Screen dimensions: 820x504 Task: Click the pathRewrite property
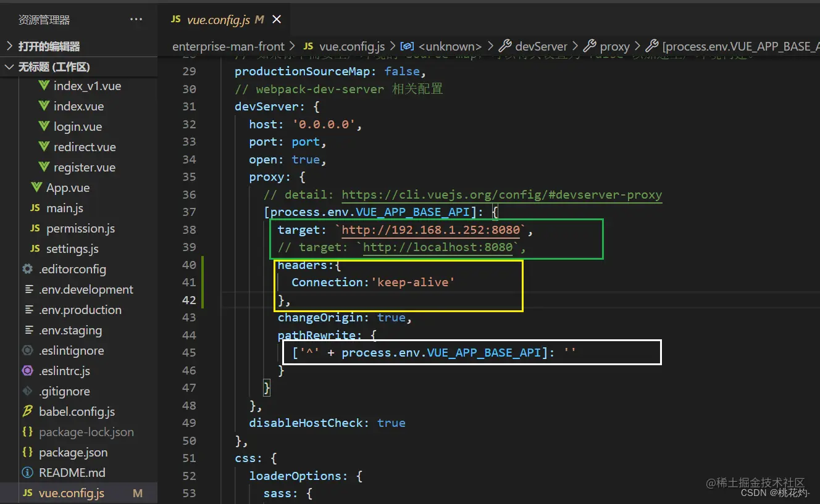(317, 336)
